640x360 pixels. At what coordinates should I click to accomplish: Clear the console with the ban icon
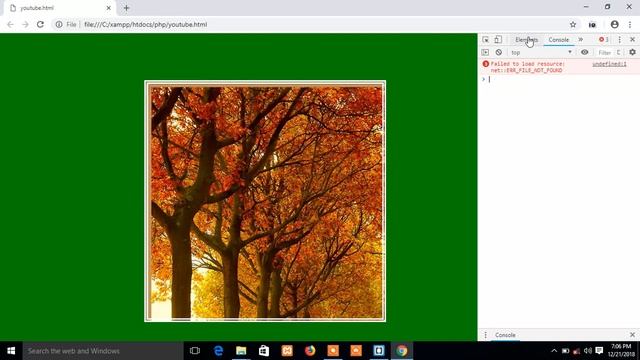pyautogui.click(x=498, y=52)
